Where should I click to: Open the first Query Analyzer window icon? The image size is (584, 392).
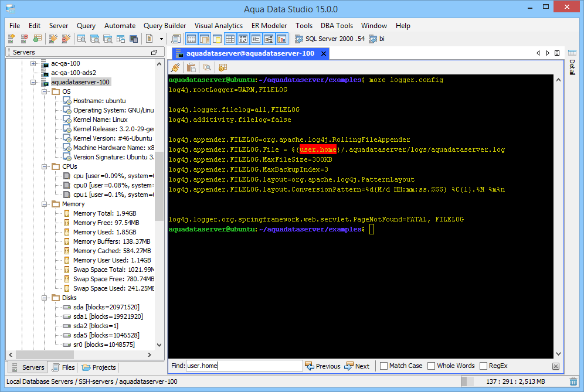coord(82,38)
